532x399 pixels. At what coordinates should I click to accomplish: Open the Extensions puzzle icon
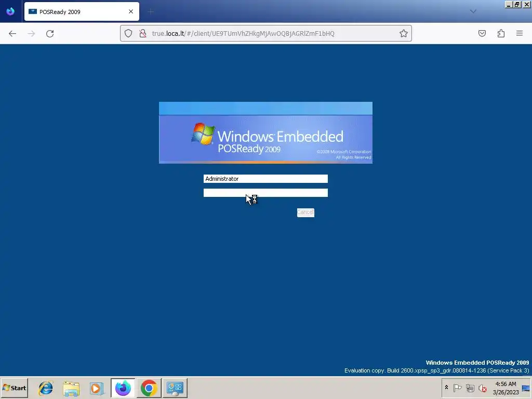tap(501, 33)
